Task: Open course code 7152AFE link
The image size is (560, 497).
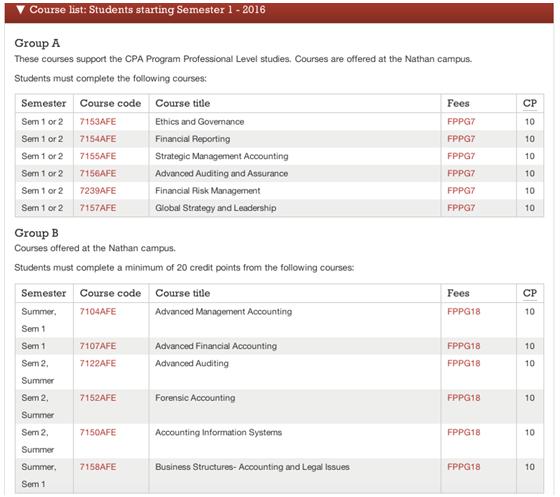Action: click(98, 398)
